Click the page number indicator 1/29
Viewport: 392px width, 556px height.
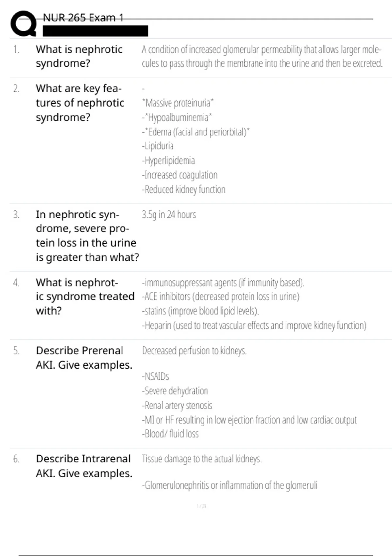(x=201, y=506)
